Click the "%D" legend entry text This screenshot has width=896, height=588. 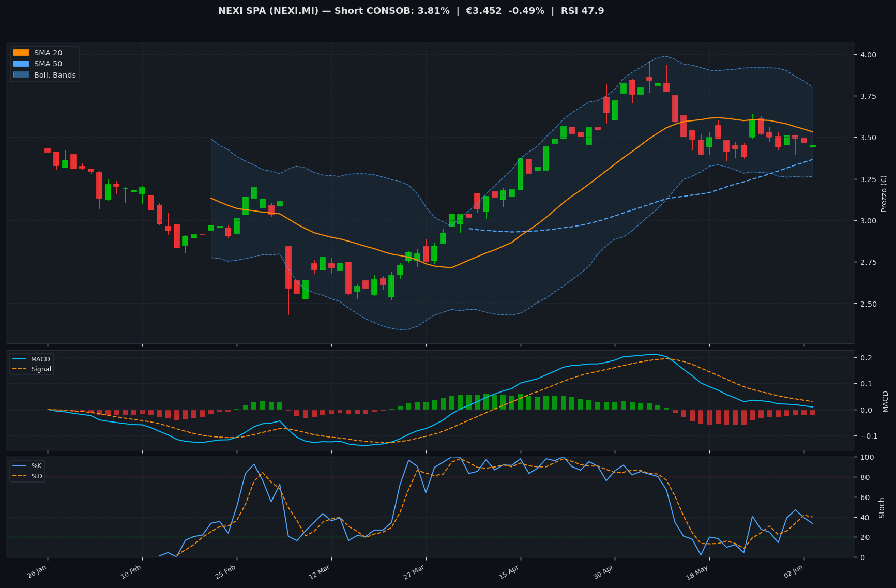point(37,476)
